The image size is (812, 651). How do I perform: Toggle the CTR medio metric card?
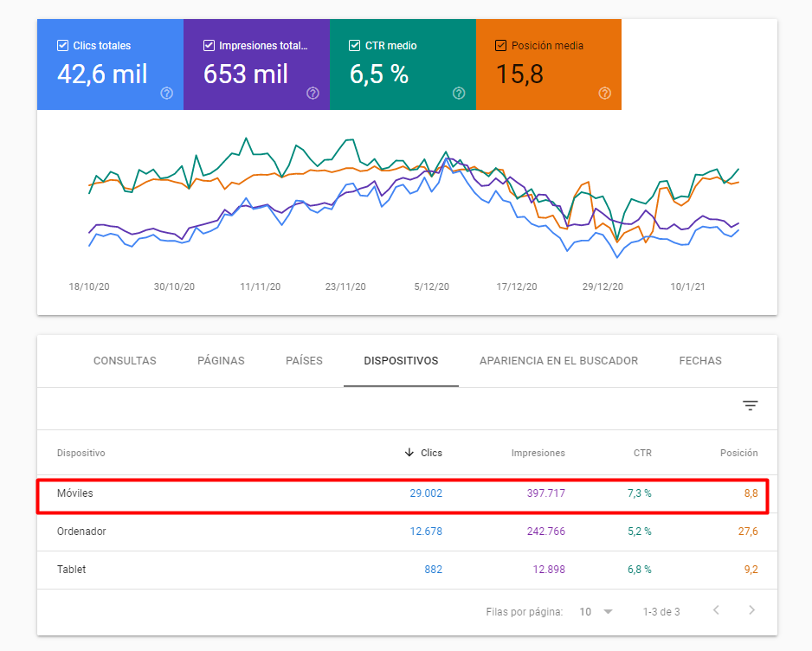pyautogui.click(x=354, y=46)
